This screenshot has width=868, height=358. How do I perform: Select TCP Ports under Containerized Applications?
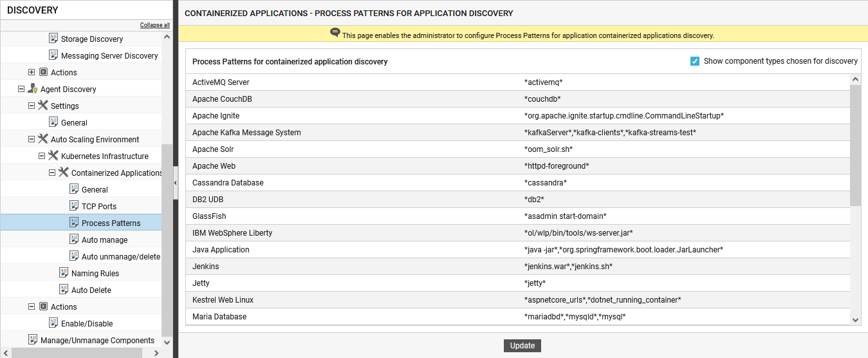click(99, 207)
